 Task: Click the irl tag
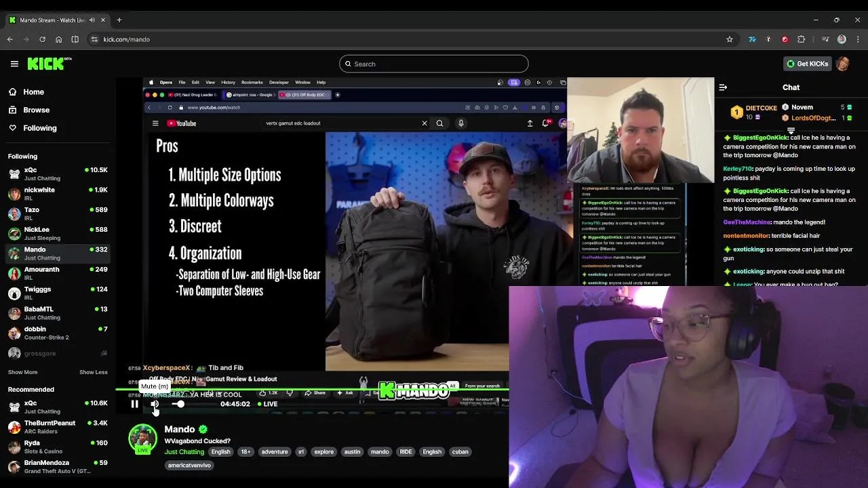point(301,452)
